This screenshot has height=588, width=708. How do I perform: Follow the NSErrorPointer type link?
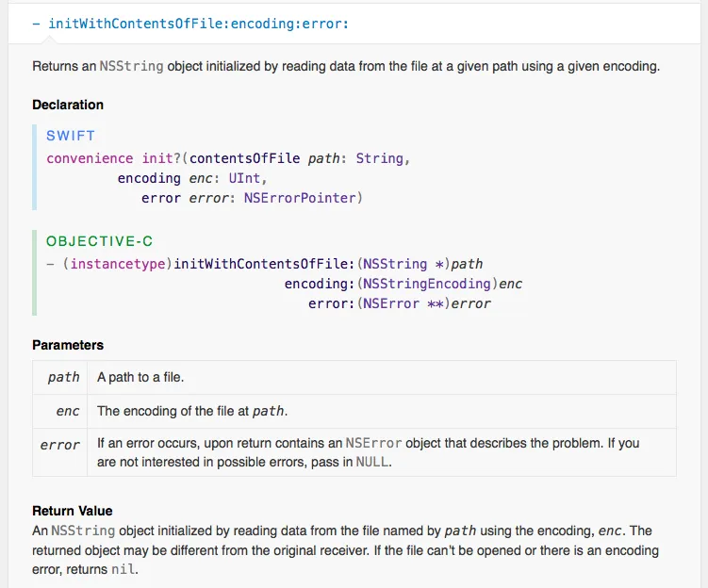pos(300,198)
